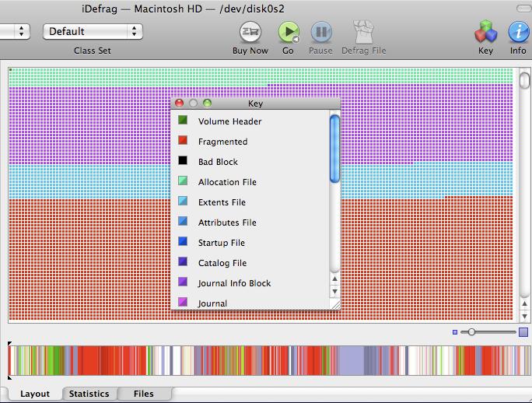
Task: Click the block map scroll up arrow
Action: (x=524, y=304)
